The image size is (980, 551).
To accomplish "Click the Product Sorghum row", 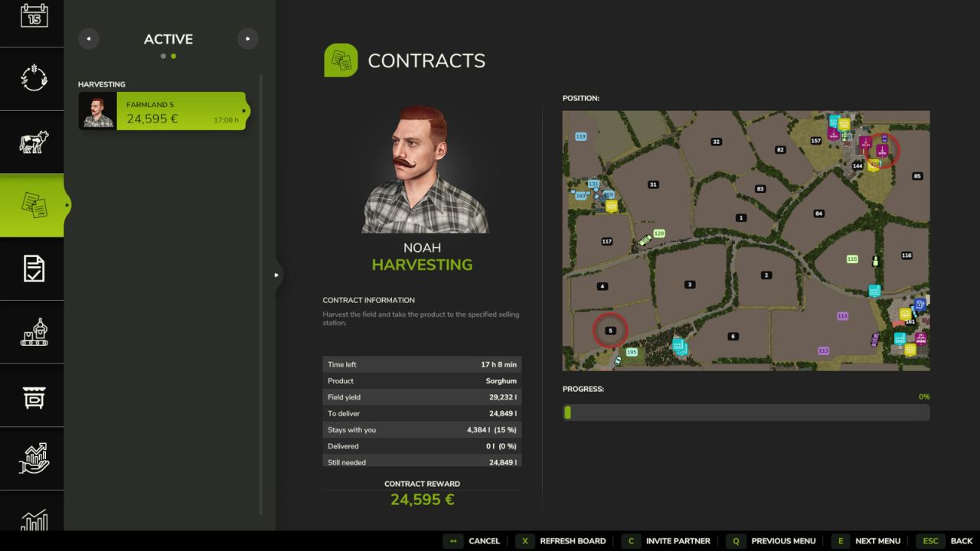I will 422,380.
